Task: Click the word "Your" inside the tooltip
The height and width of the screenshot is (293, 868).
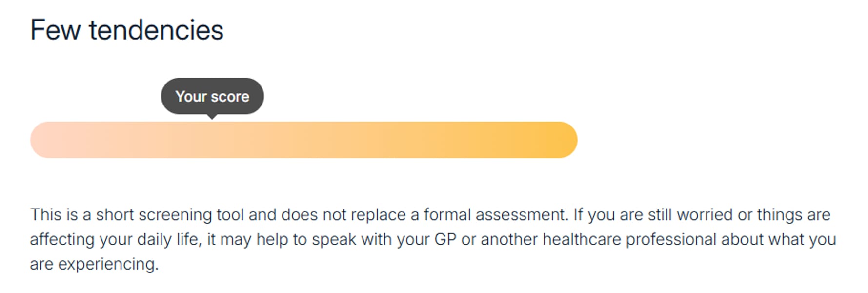Action: point(191,97)
